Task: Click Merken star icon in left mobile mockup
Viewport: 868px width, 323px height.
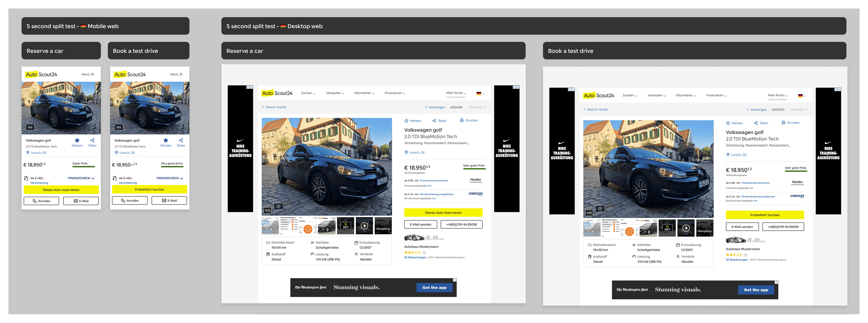Action: click(77, 141)
